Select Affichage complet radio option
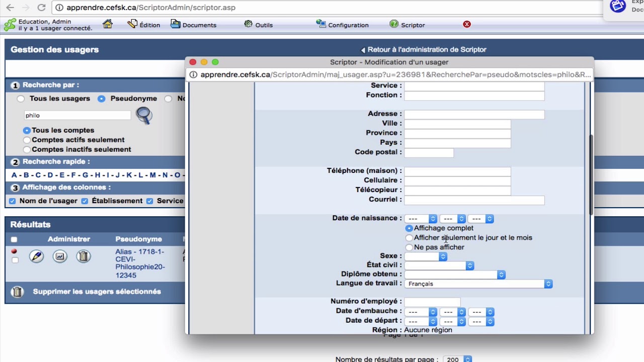The image size is (644, 362). point(409,228)
